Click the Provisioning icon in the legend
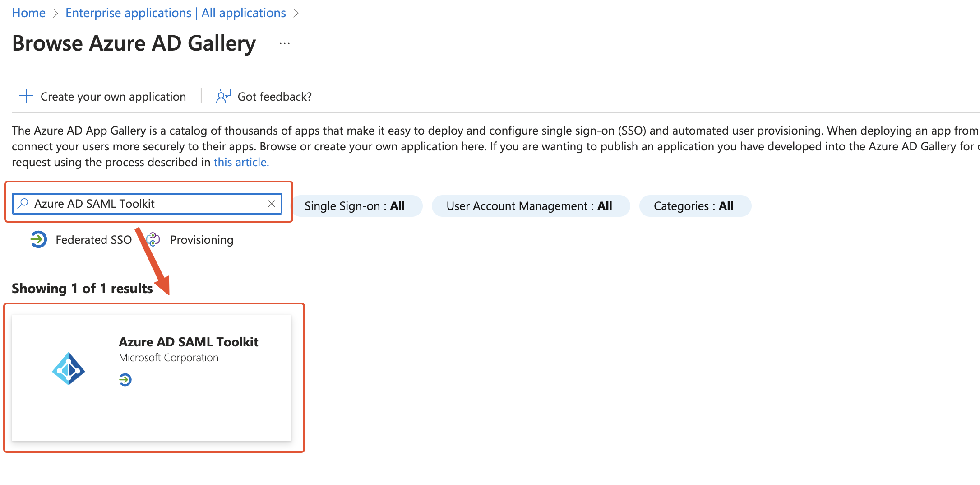 coord(153,239)
